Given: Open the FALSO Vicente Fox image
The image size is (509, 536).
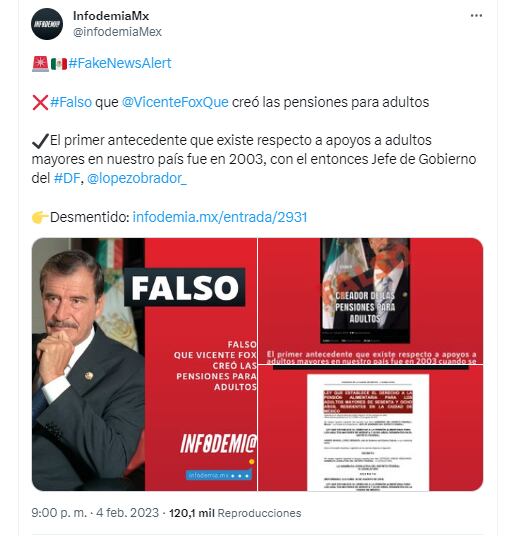Looking at the screenshot, I should 144,364.
